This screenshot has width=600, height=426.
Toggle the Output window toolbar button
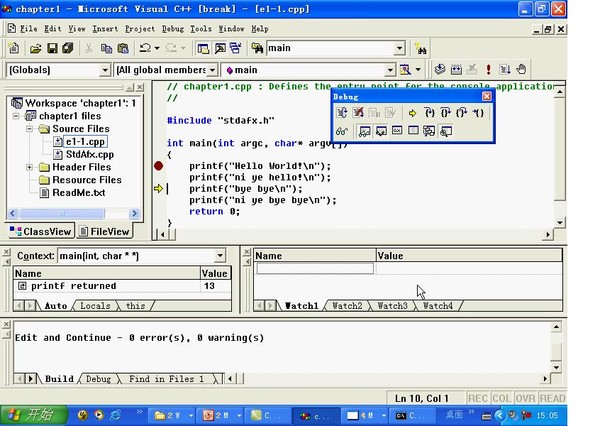click(x=220, y=48)
